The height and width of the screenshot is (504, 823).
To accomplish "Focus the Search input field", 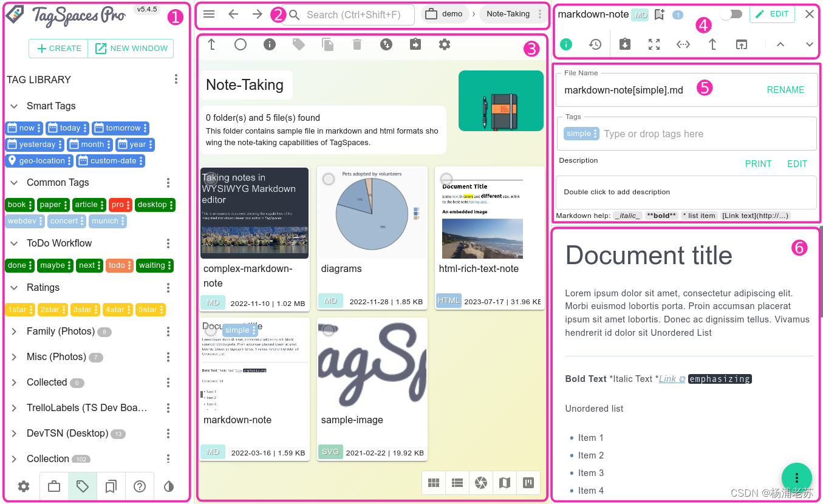I will tap(347, 15).
